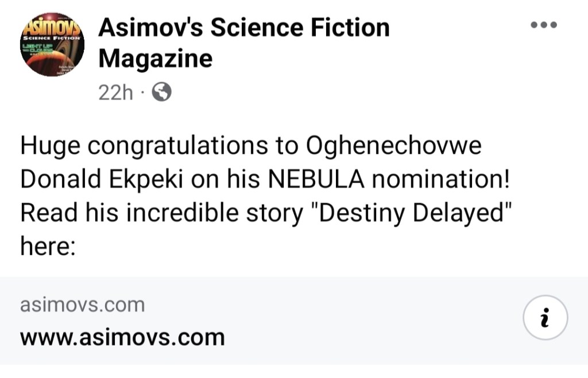Click the word "here:" ending the post
The width and height of the screenshot is (588, 378).
click(x=48, y=247)
